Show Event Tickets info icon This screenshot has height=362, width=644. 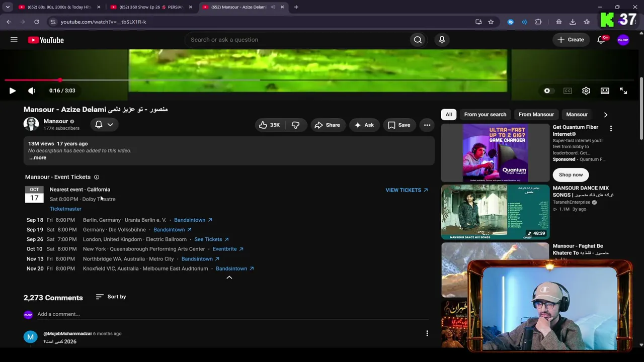tap(97, 177)
